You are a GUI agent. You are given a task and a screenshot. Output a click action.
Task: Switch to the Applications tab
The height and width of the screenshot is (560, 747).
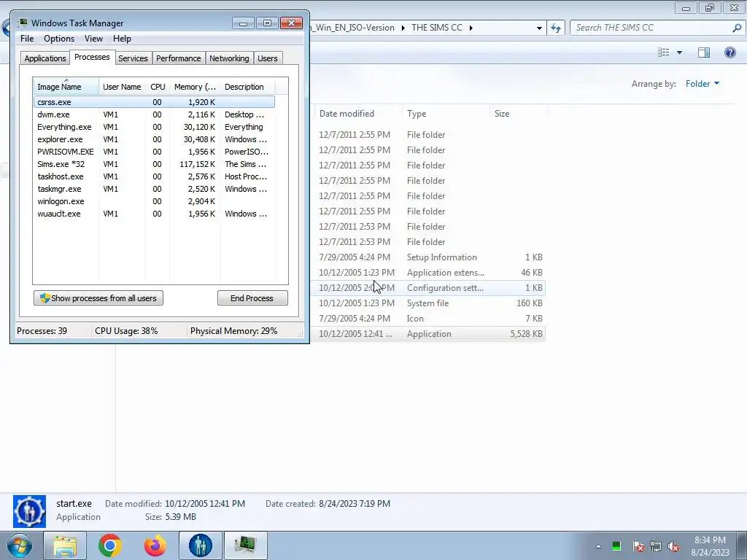[x=45, y=58]
